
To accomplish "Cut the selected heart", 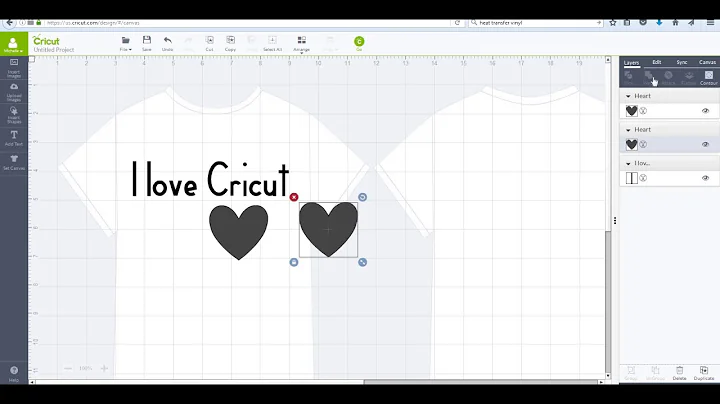I will [x=209, y=44].
